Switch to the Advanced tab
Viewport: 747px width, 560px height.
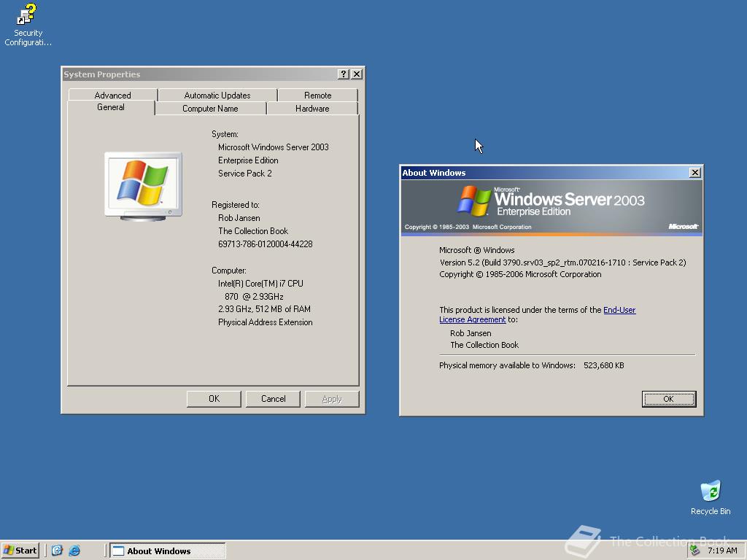click(112, 96)
